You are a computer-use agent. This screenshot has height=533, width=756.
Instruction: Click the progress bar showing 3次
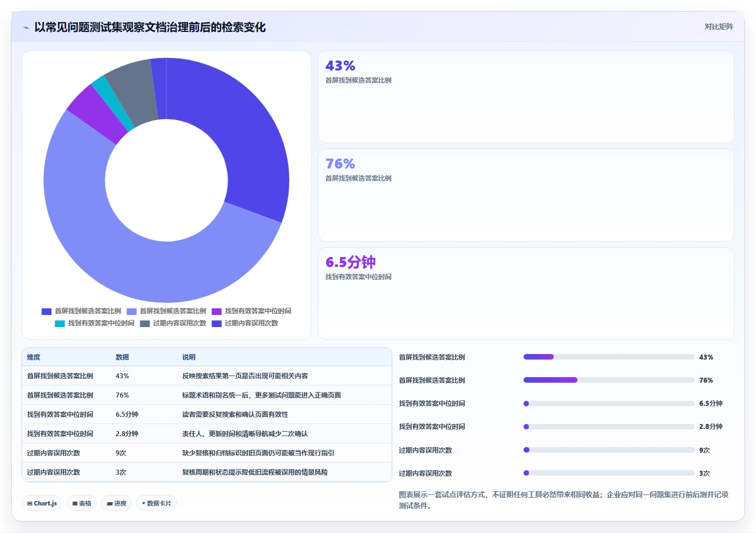(x=609, y=473)
